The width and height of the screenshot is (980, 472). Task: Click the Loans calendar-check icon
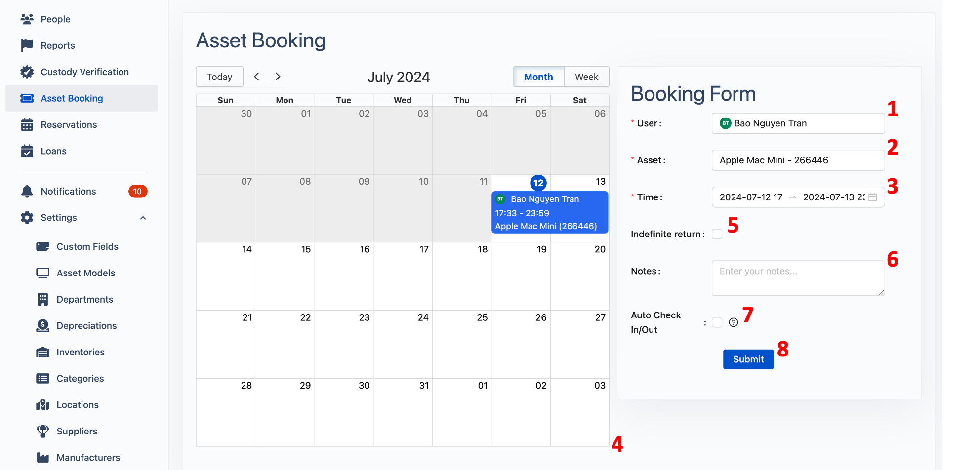[x=27, y=151]
